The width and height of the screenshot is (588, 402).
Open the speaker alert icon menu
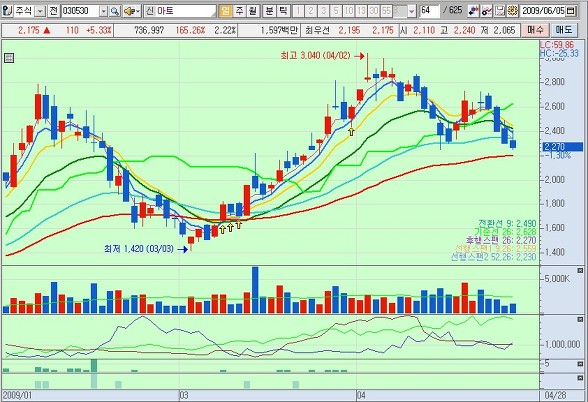132,11
